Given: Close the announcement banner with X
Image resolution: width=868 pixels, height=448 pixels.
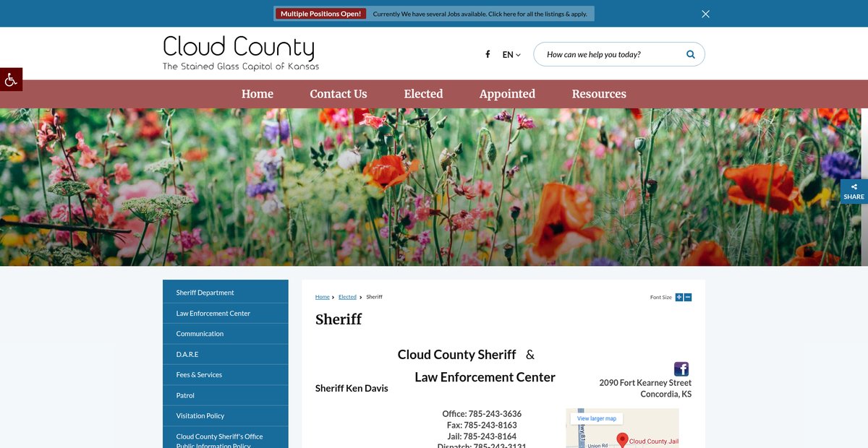Looking at the screenshot, I should 705,14.
